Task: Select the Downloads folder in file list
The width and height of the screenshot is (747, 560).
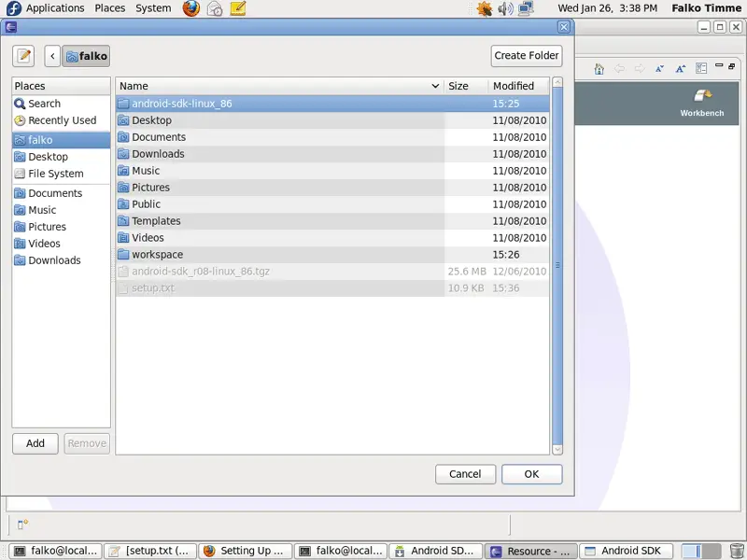Action: (x=332, y=154)
